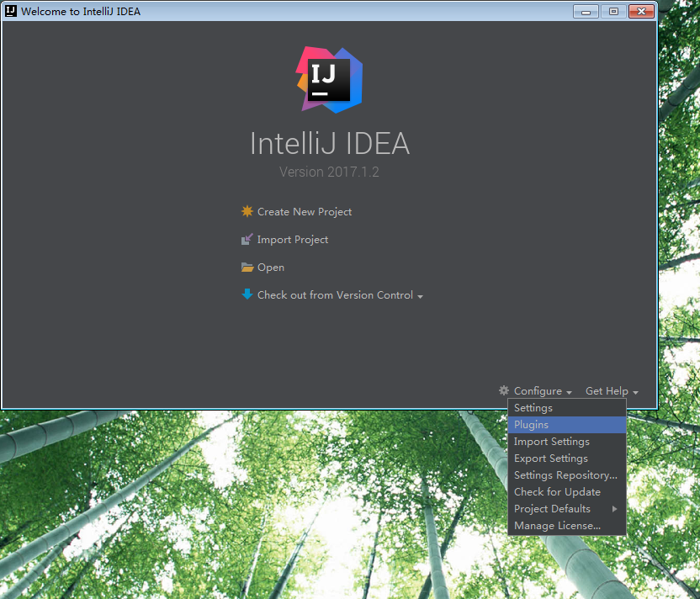
Task: Click the IJ title bar window icon
Action: click(11, 11)
